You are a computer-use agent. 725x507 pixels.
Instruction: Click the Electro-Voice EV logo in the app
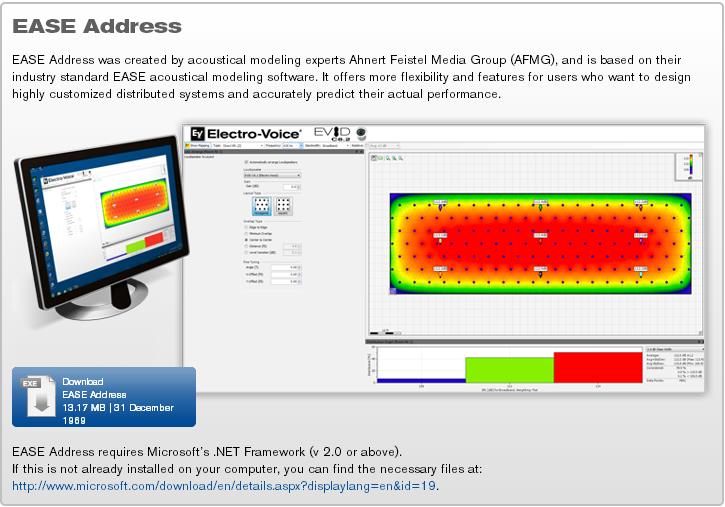(x=246, y=134)
